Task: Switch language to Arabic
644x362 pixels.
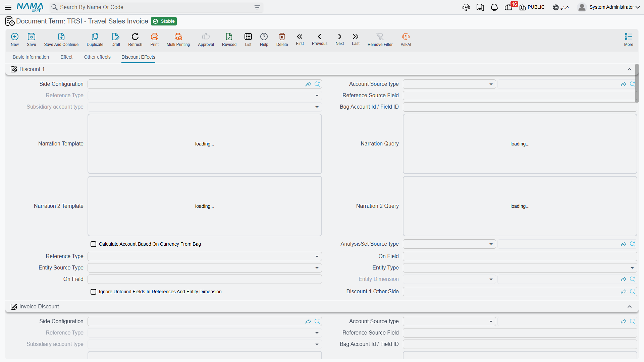Action: (561, 7)
